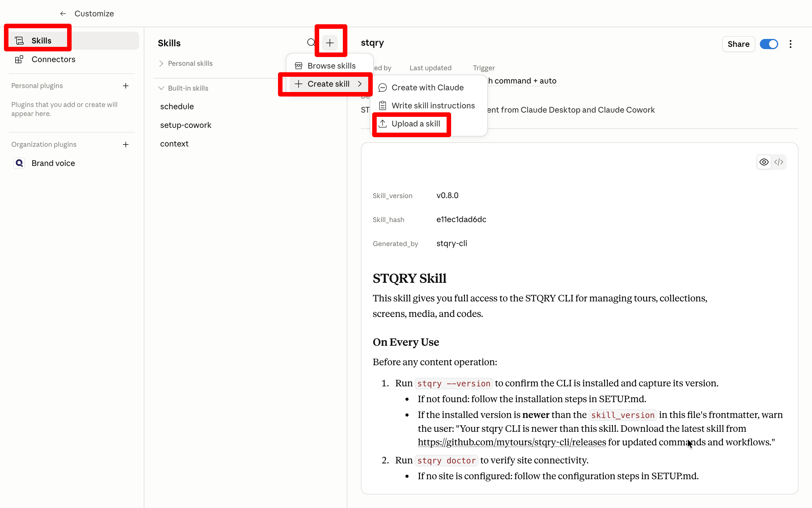Click the 'Skills' panel heading
Screen dimensions: 812x508
point(169,43)
